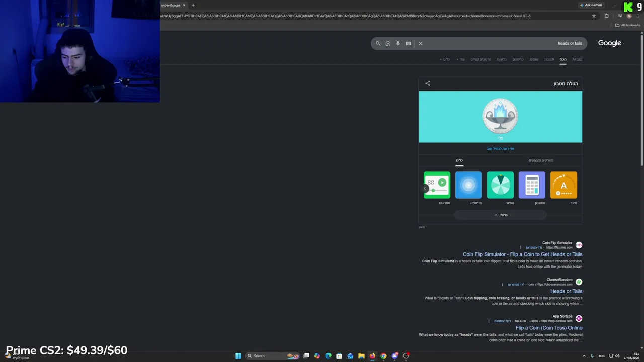Viewport: 644px width, 362px height.
Task: Open options menu for App Sorteos result
Action: 489,321
